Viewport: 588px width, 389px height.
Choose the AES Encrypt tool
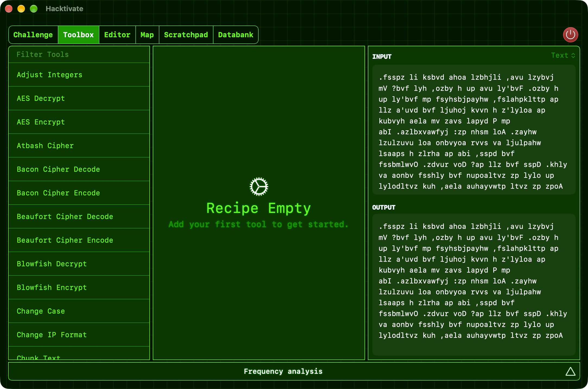pos(79,122)
